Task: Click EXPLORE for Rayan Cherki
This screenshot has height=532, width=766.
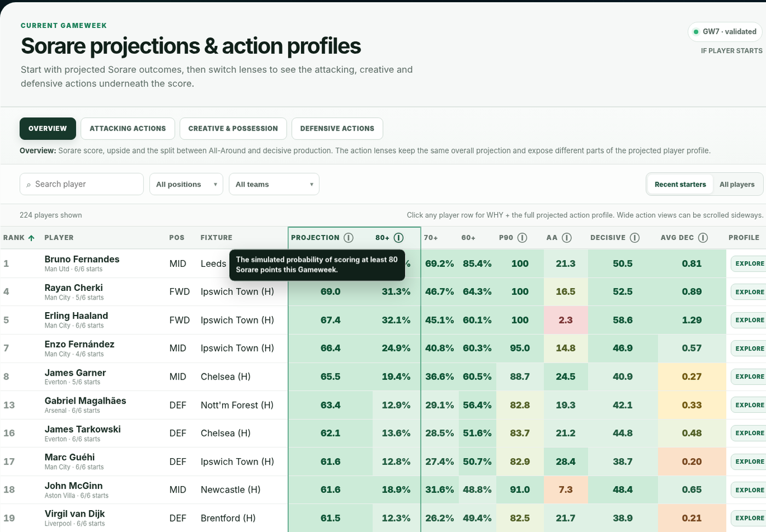Action: point(749,292)
